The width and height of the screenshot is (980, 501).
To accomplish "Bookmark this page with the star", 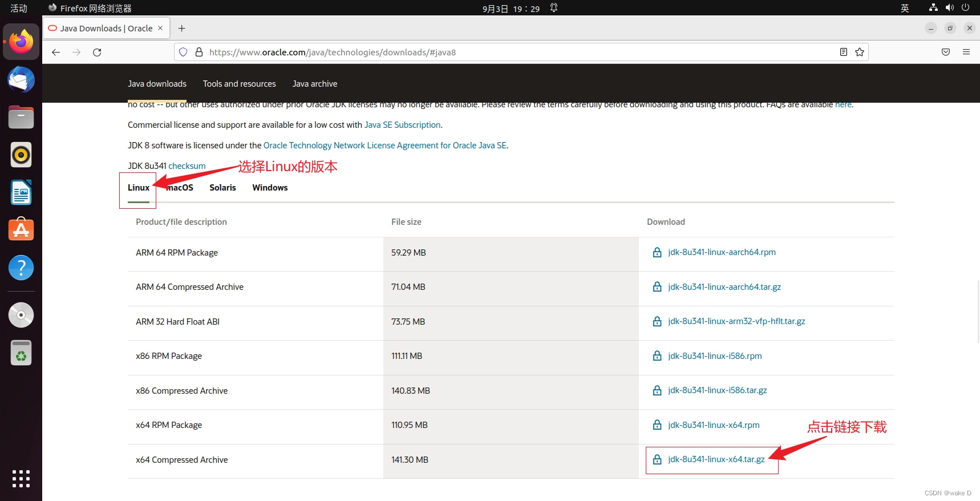I will 860,52.
